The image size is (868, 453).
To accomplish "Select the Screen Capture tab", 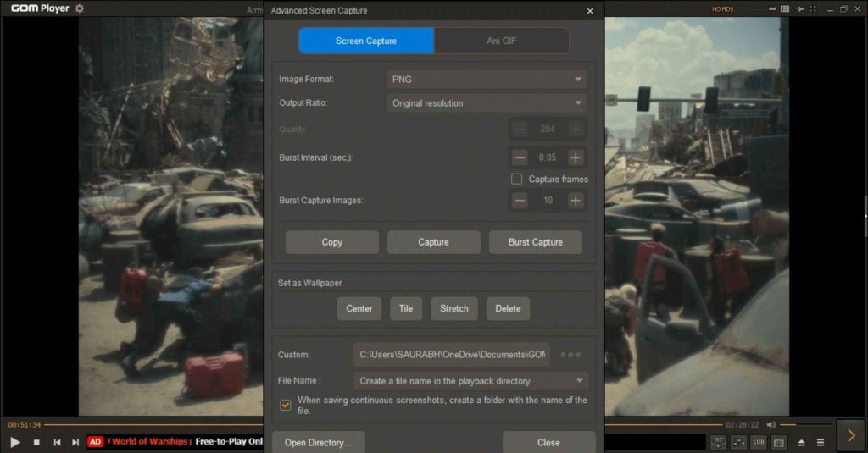I will (x=366, y=41).
